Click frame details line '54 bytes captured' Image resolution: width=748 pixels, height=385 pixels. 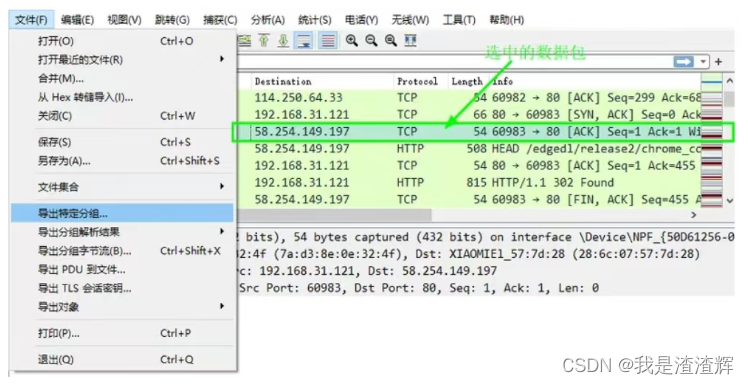click(486, 237)
